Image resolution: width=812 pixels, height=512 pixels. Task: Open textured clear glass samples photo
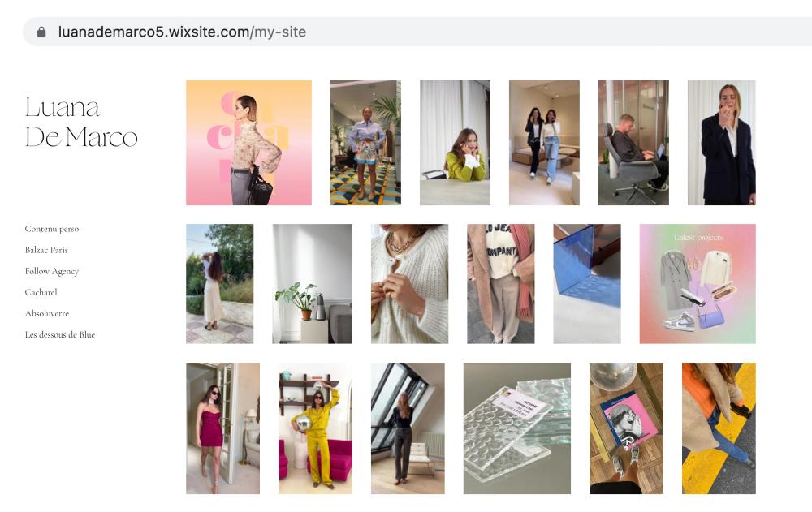(x=516, y=428)
